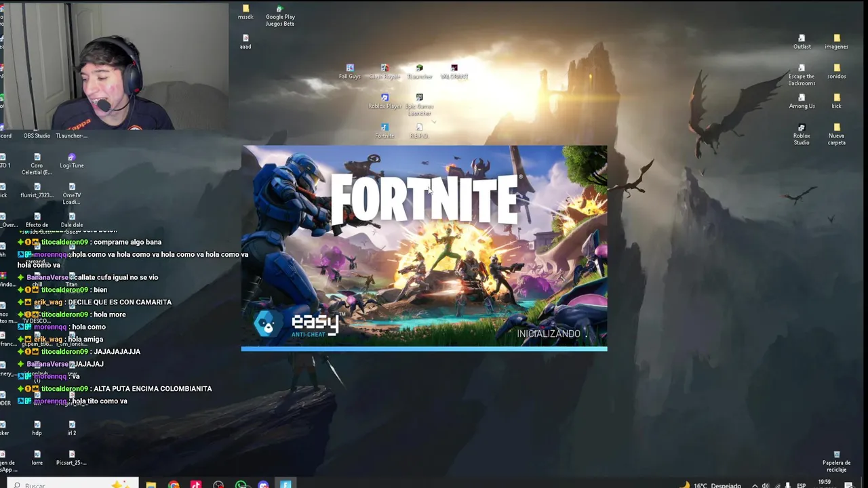This screenshot has width=868, height=488.
Task: Click chat message 'ALTA PUTA ENCIMA COLOMBIANITA'
Action: pyautogui.click(x=153, y=389)
